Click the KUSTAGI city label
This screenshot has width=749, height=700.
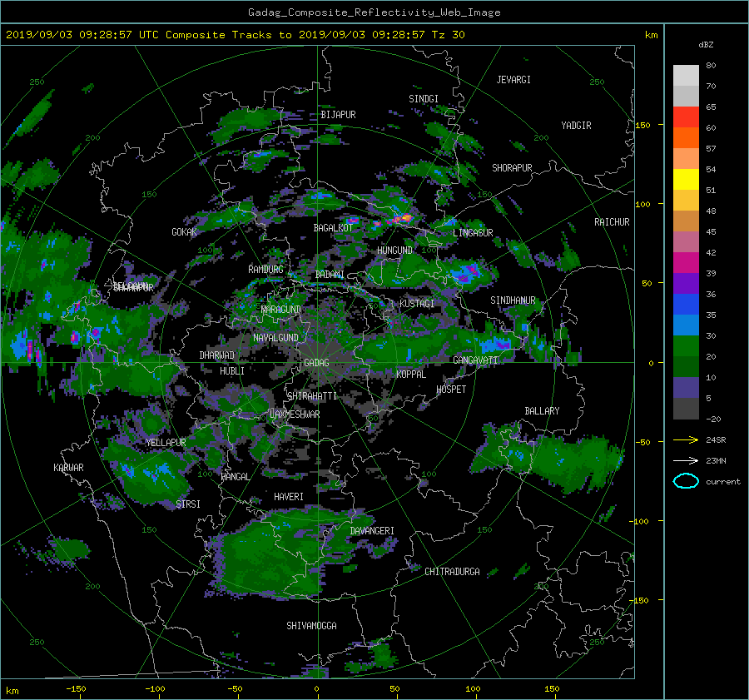417,304
